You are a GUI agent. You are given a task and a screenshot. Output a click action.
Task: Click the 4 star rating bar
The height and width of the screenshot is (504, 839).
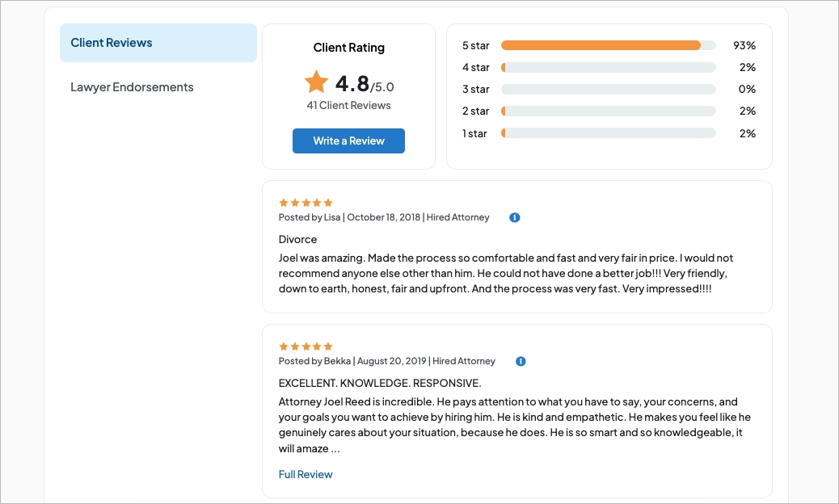coord(608,67)
